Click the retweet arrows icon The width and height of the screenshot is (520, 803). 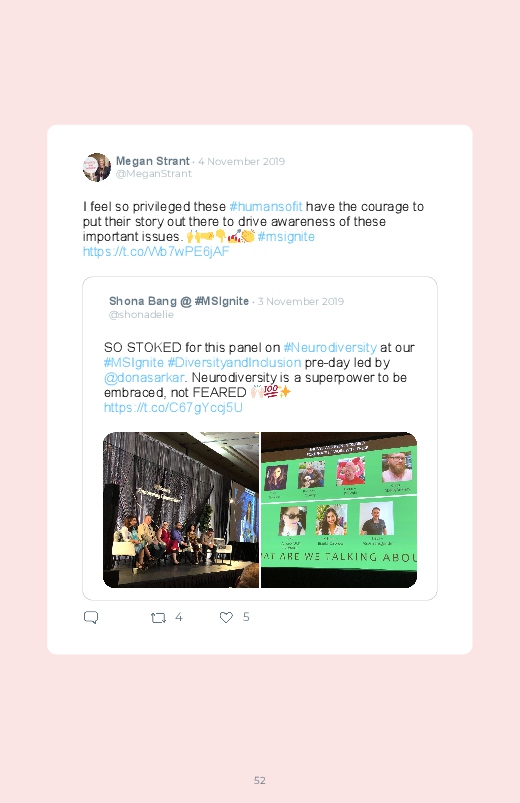pyautogui.click(x=158, y=618)
